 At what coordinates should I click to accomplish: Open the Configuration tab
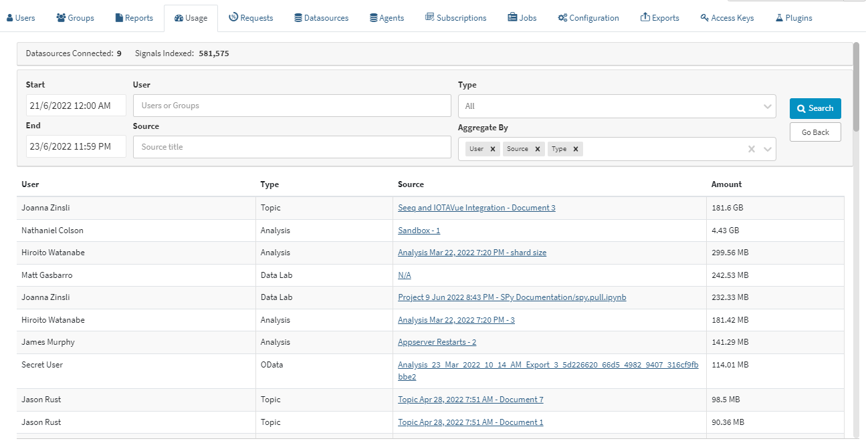tap(588, 18)
